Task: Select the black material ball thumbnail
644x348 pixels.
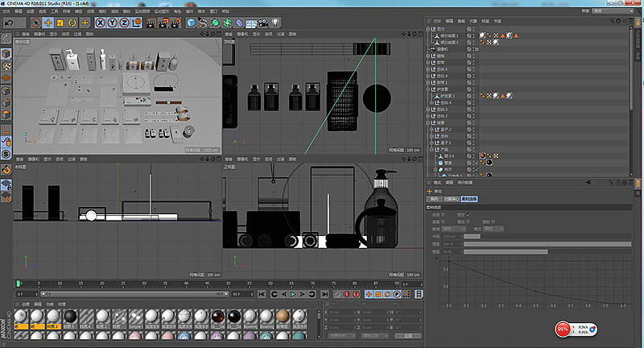Action: pyautogui.click(x=71, y=315)
